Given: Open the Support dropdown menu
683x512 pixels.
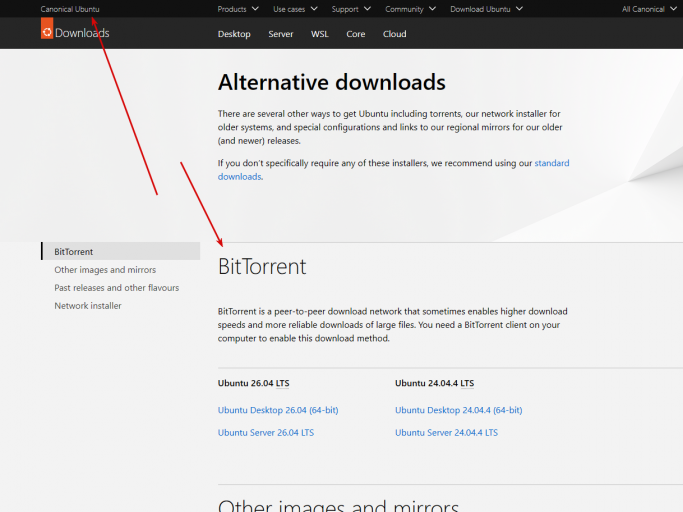Looking at the screenshot, I should click(x=351, y=9).
